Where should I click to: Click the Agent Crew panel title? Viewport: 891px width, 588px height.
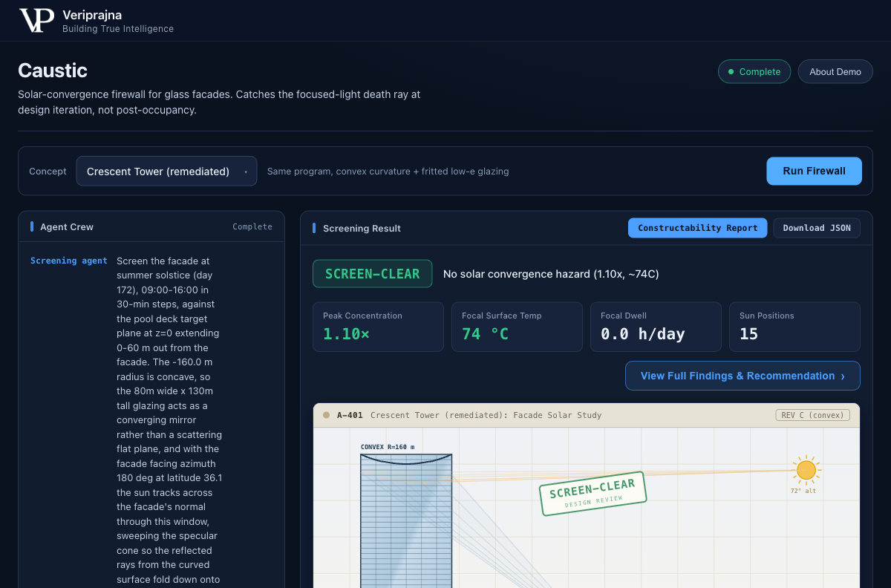coord(67,226)
